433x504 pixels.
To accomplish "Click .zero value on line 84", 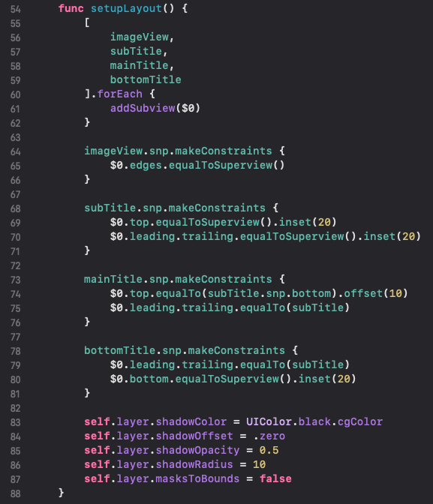I will coord(269,436).
